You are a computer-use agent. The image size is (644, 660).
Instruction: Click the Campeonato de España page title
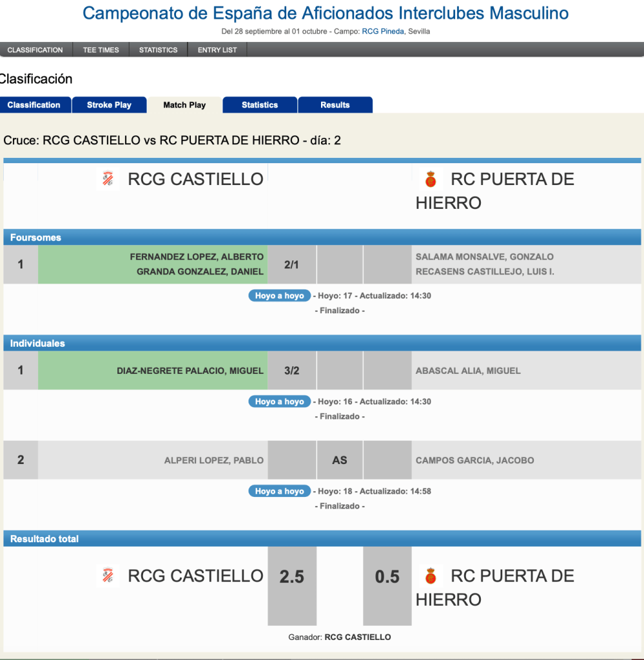tap(326, 13)
